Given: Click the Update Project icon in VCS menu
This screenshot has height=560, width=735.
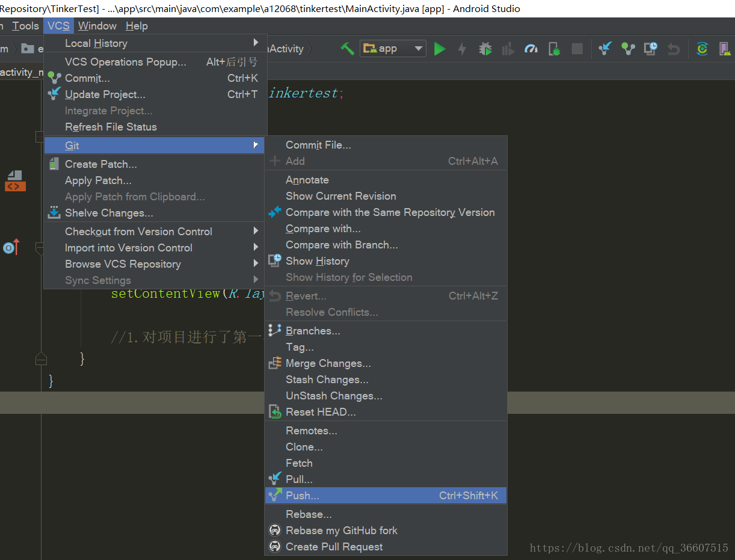Looking at the screenshot, I should 54,94.
